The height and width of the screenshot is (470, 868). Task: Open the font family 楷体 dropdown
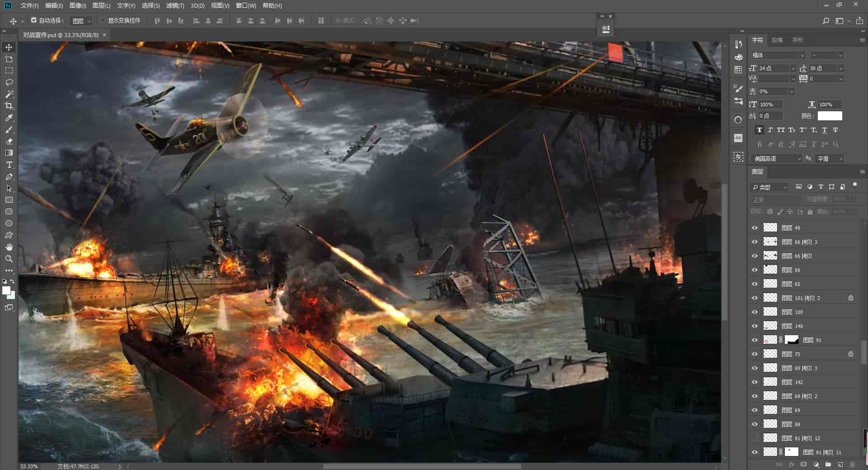click(x=778, y=55)
